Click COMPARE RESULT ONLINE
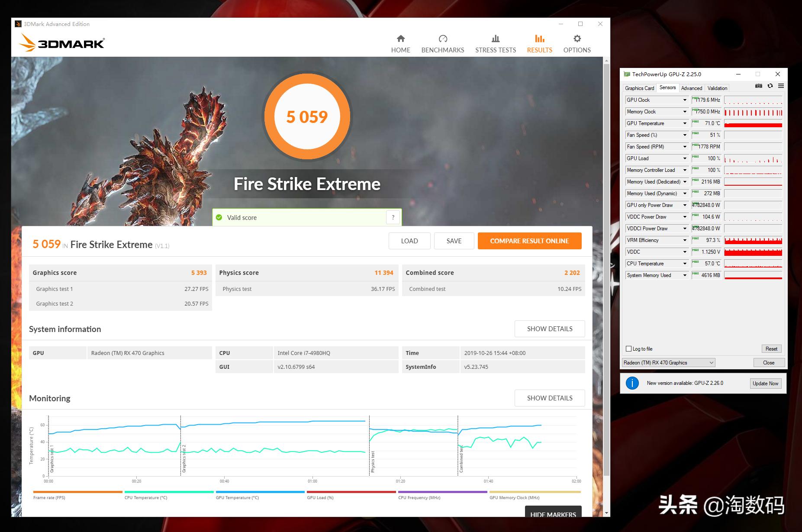Image resolution: width=802 pixels, height=532 pixels. coord(529,241)
